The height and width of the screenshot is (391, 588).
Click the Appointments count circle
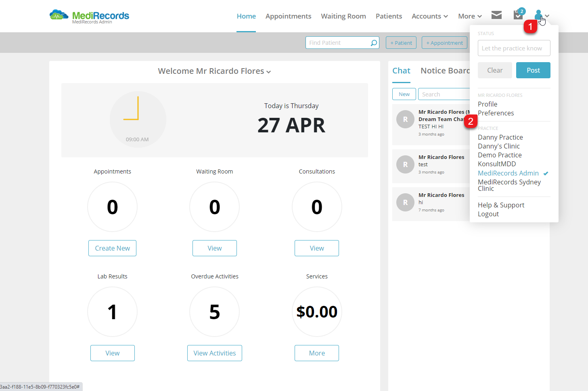coord(112,207)
